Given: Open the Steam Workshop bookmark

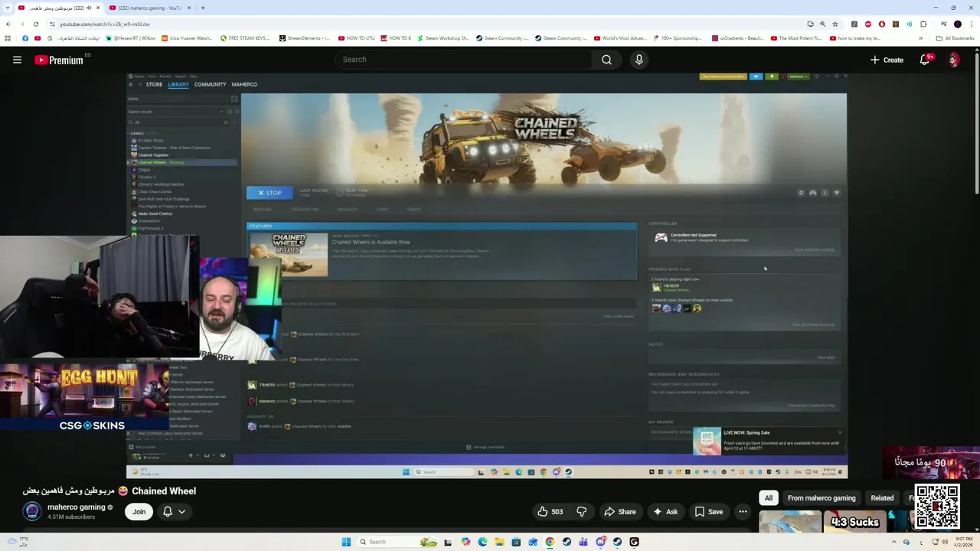Looking at the screenshot, I should (x=443, y=38).
